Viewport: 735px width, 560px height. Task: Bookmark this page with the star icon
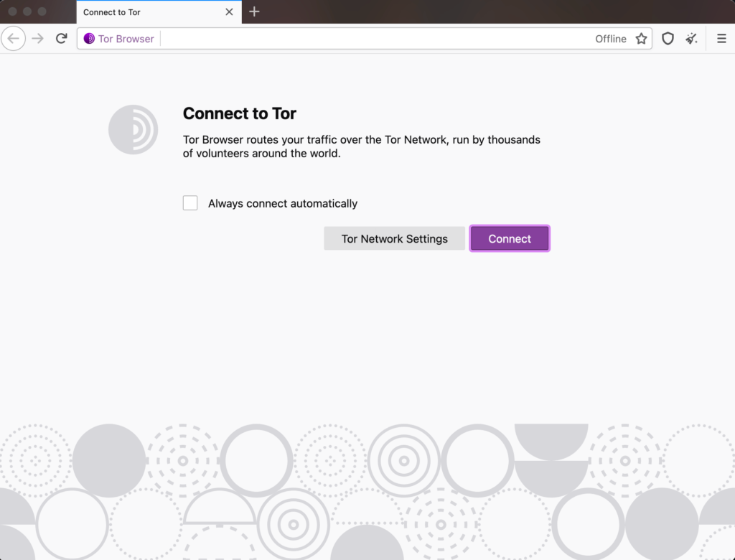pos(641,39)
